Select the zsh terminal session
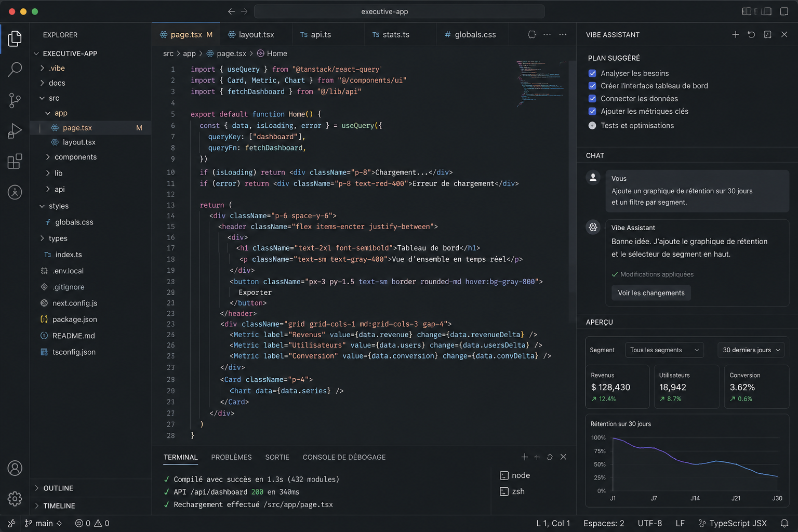798x532 pixels. [512, 491]
